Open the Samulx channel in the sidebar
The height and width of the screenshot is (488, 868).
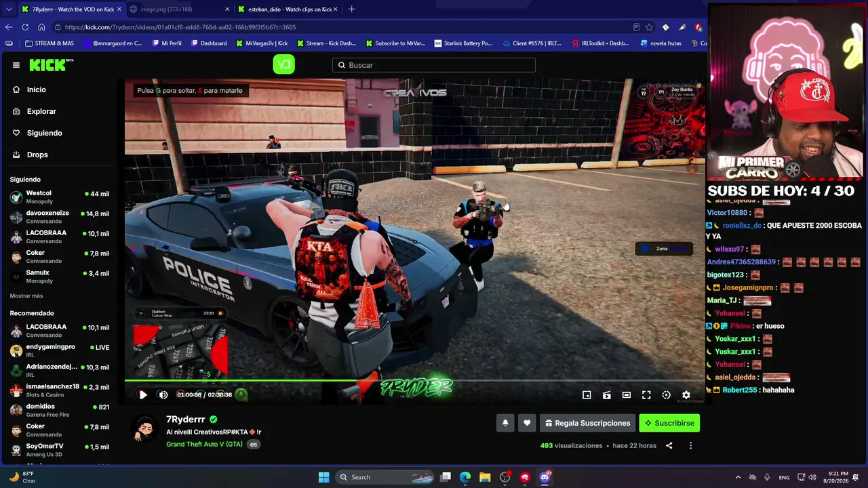point(60,277)
